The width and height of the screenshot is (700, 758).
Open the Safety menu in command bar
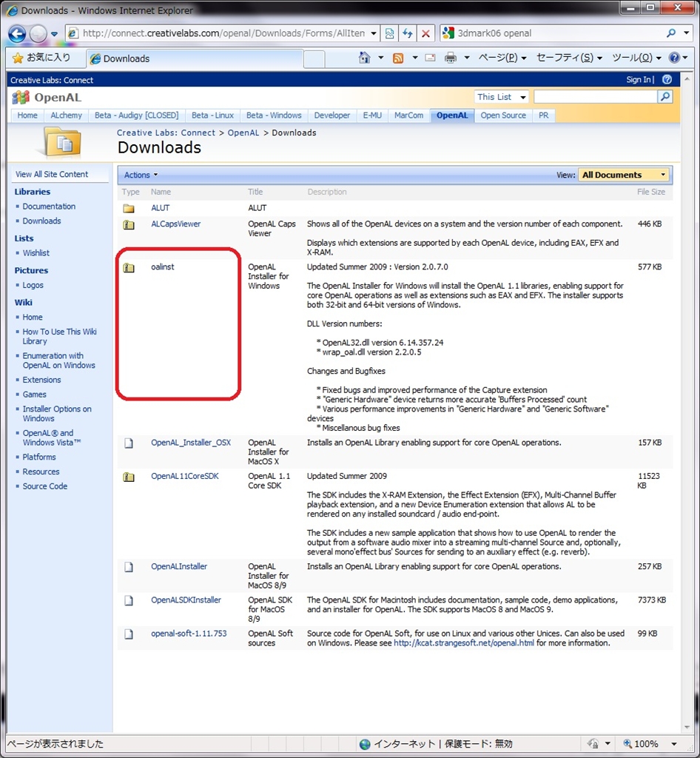[x=568, y=58]
